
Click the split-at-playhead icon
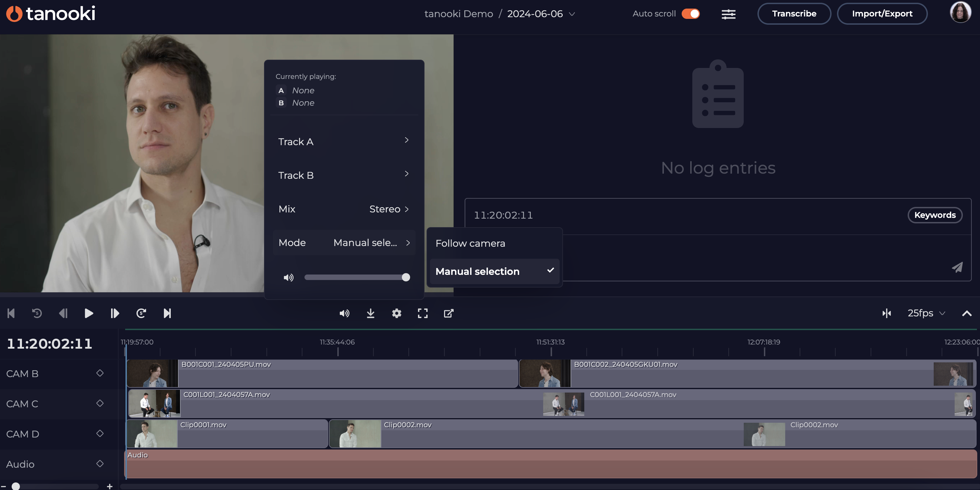886,313
